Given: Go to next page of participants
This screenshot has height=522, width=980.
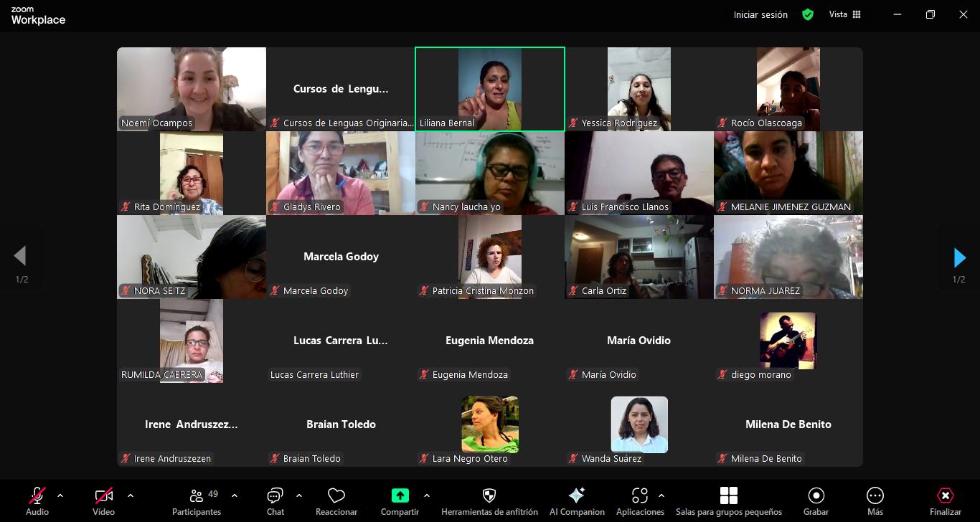Looking at the screenshot, I should (959, 257).
